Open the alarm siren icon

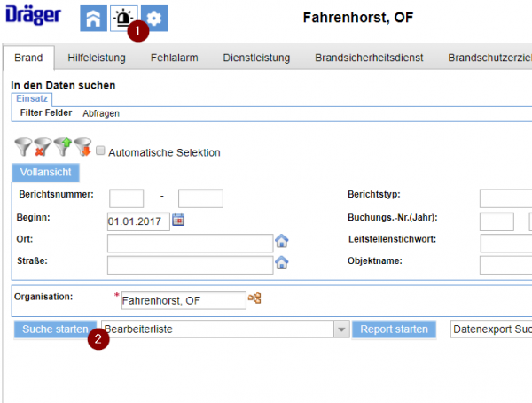click(x=123, y=19)
